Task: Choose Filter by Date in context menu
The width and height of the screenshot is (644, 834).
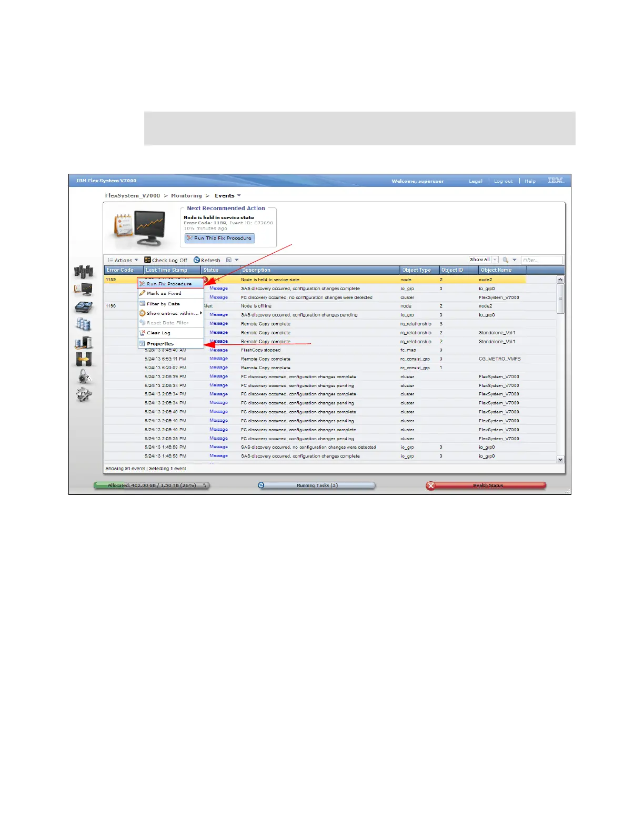Action: (170, 304)
